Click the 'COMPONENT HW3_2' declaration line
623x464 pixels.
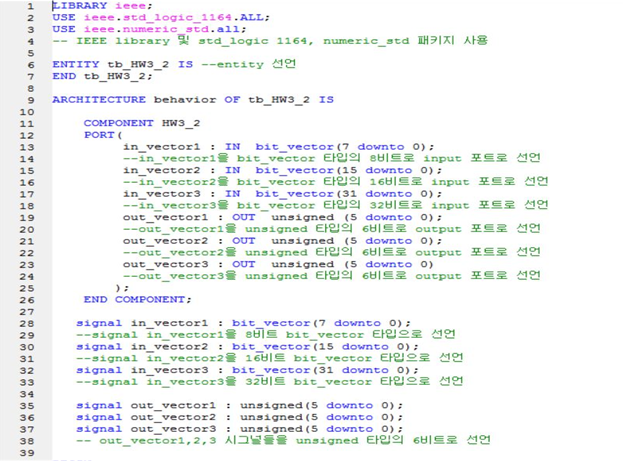pos(142,123)
